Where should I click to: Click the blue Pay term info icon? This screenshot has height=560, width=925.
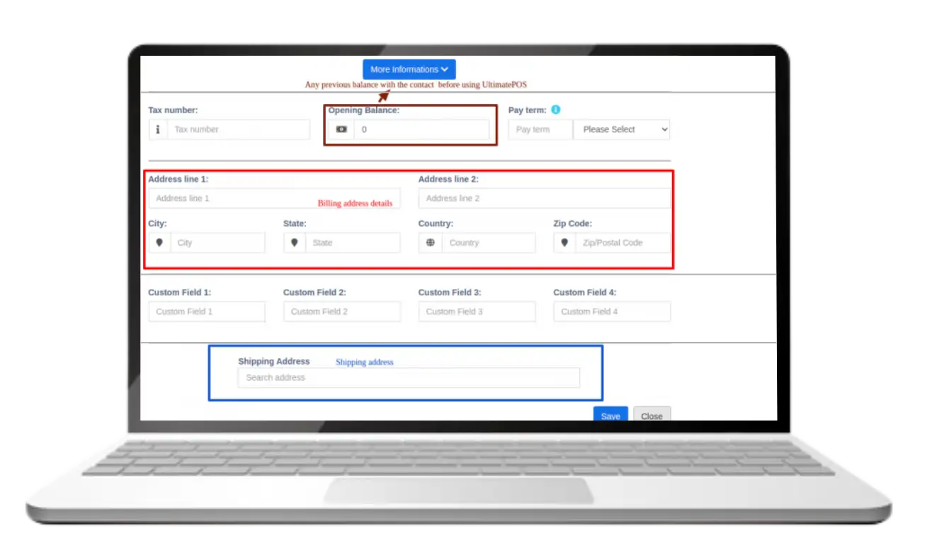(555, 110)
